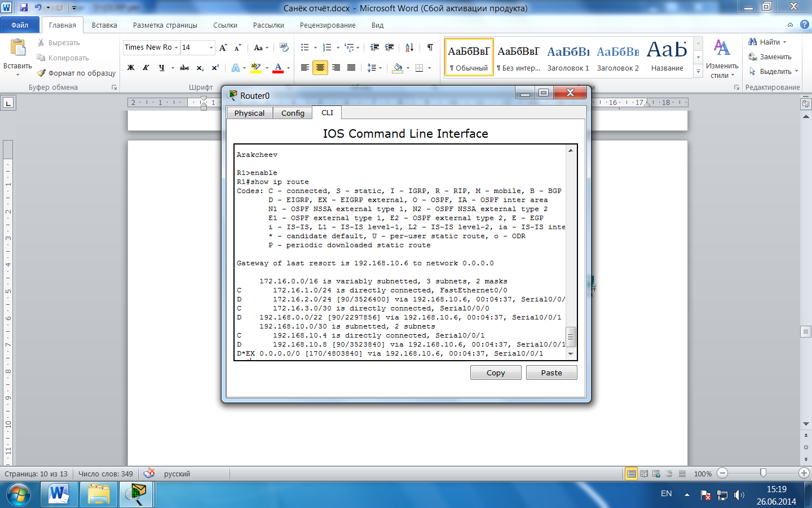Apply the Обычный style
This screenshot has height=508, width=812.
pyautogui.click(x=469, y=57)
